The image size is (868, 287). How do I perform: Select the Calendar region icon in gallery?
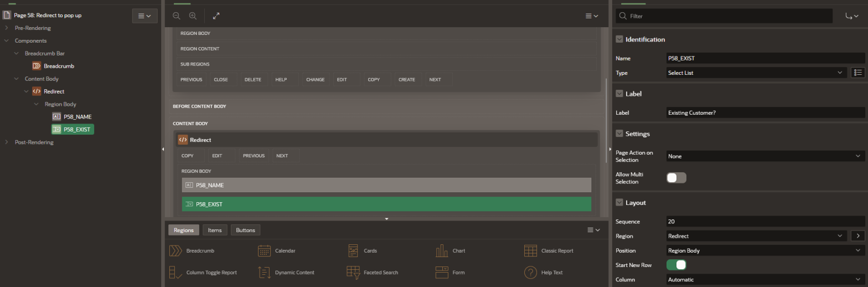click(x=264, y=250)
